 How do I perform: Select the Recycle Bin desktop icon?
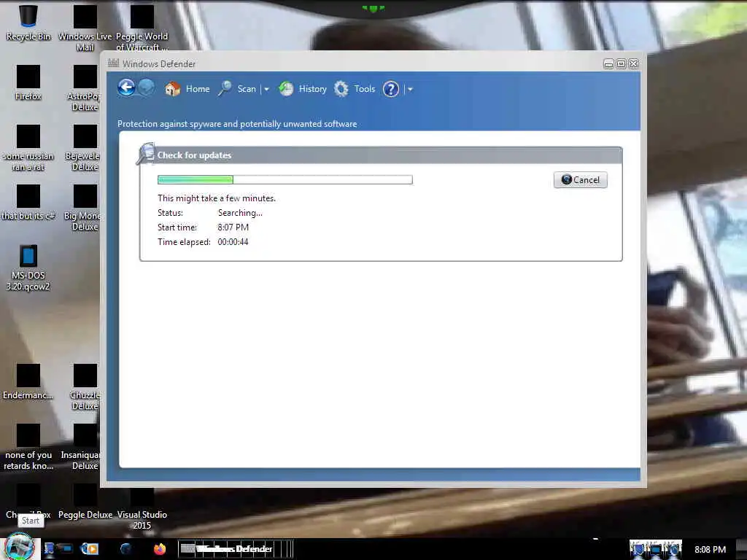tap(28, 23)
